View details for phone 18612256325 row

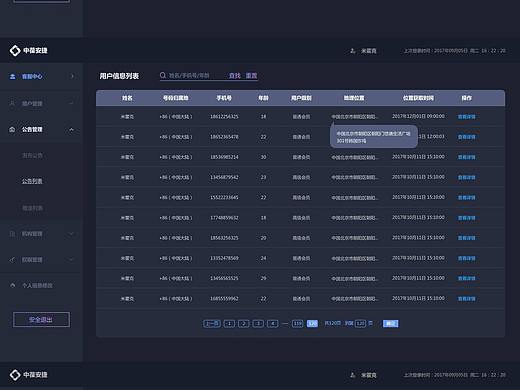point(466,117)
